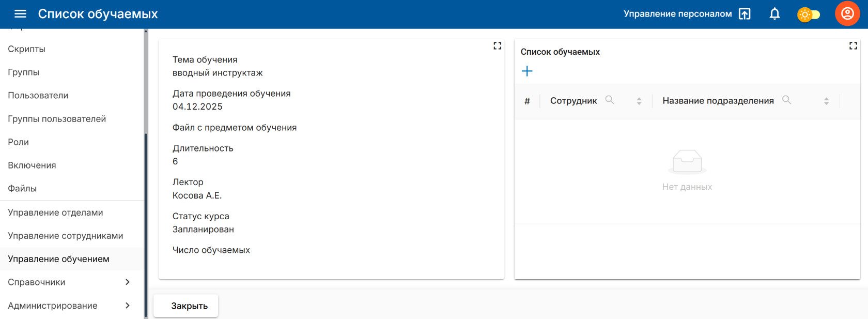Sort the Сотрудник column
Viewport: 868px width, 319px height.
(639, 101)
